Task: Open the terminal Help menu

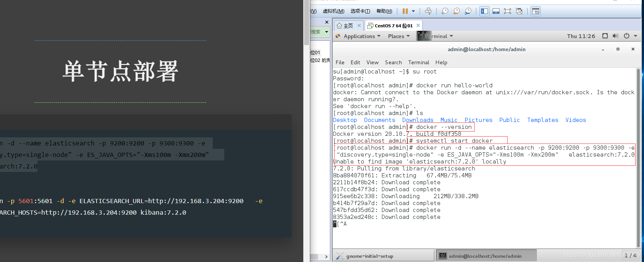Action: (441, 62)
